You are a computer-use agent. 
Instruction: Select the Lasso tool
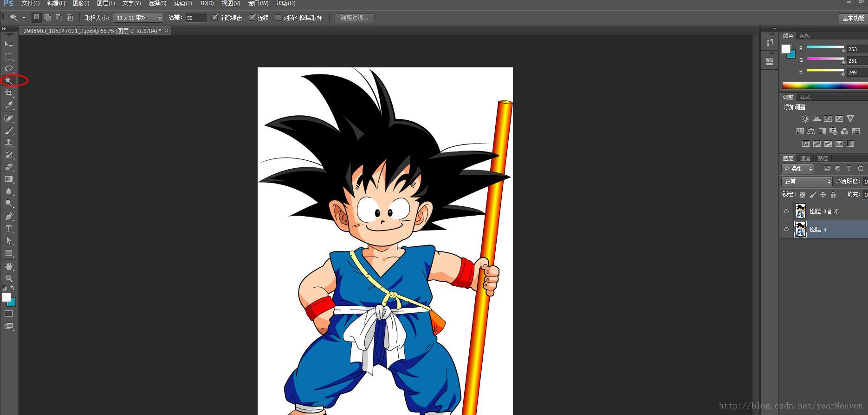pos(9,68)
